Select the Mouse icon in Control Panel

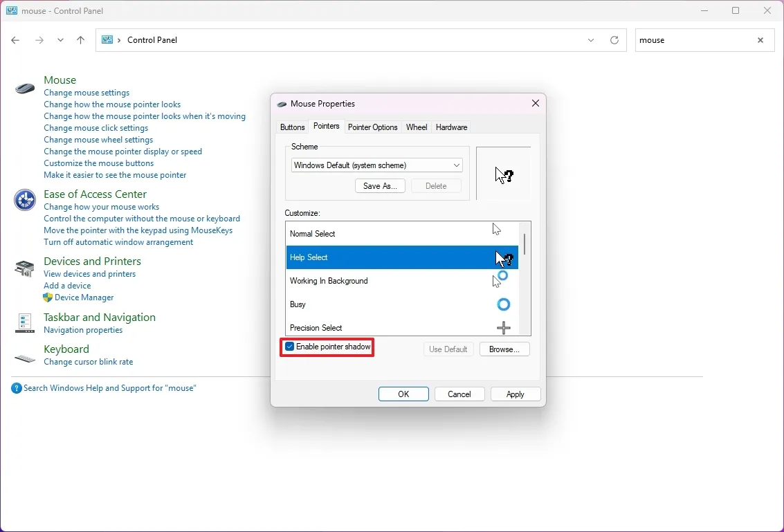point(24,89)
